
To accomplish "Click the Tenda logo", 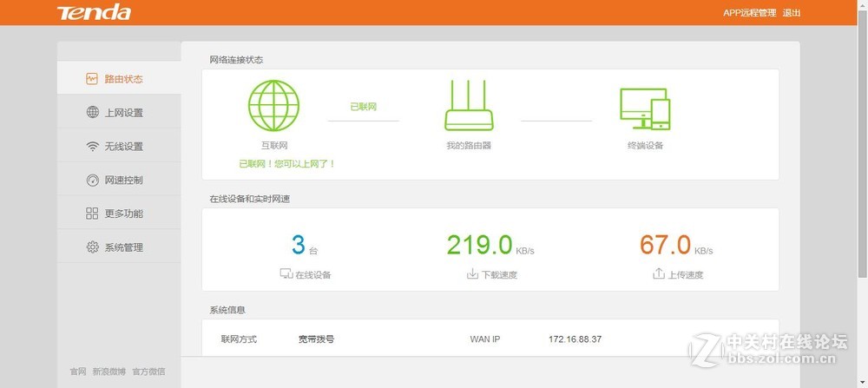I will tap(94, 12).
